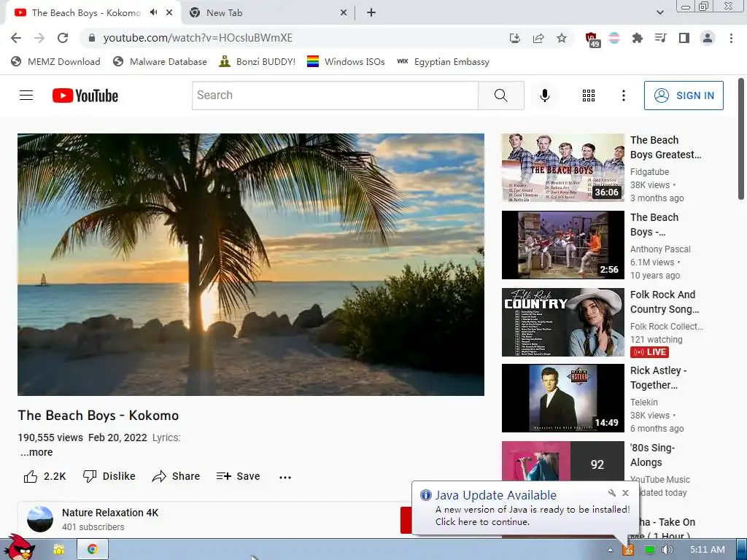The image size is (747, 560).
Task: Click the taskbar volume speaker icon
Action: pyautogui.click(x=667, y=550)
